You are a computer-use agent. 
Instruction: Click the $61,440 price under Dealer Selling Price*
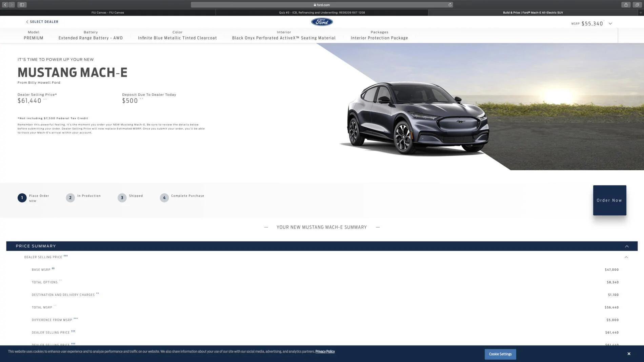29,101
